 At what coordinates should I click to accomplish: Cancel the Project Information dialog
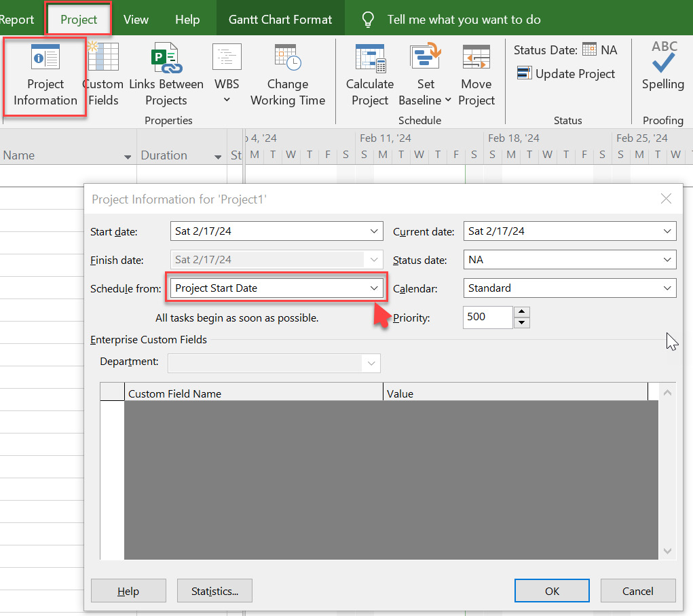point(638,591)
